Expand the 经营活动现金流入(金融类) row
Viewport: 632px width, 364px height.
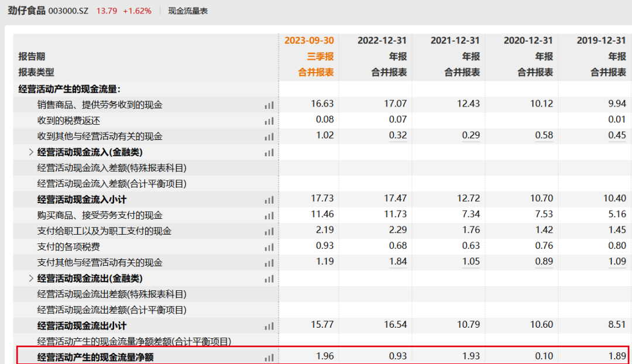[31, 152]
